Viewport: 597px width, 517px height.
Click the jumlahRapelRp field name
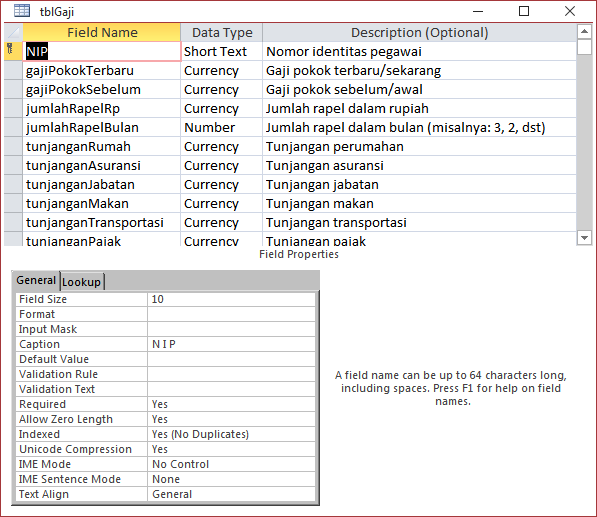click(102, 108)
